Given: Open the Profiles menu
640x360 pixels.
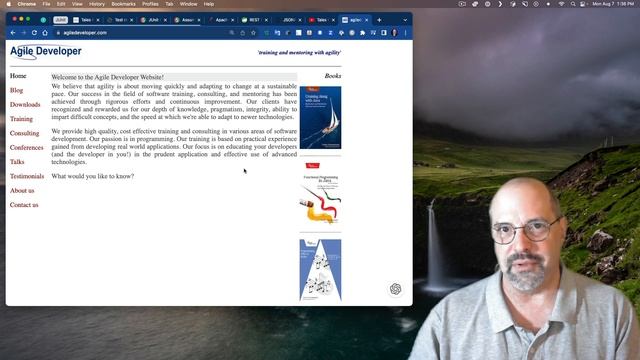Looking at the screenshot, I should tap(150, 4).
